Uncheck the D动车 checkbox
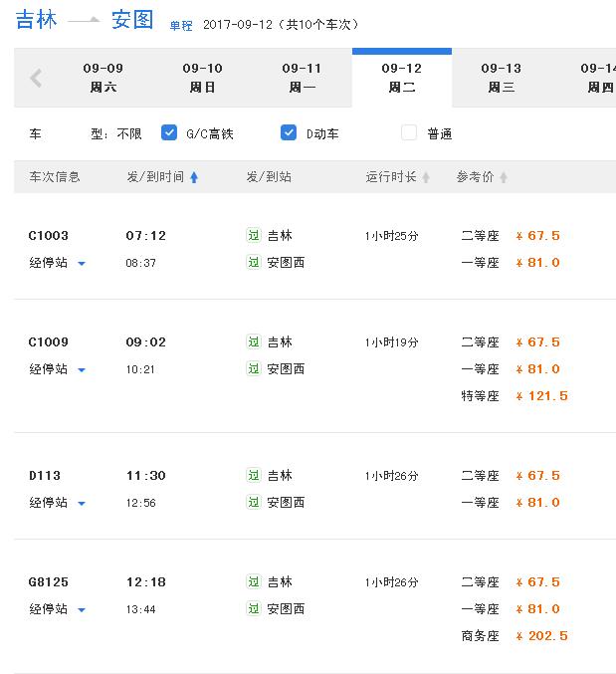This screenshot has width=616, height=674. tap(289, 132)
